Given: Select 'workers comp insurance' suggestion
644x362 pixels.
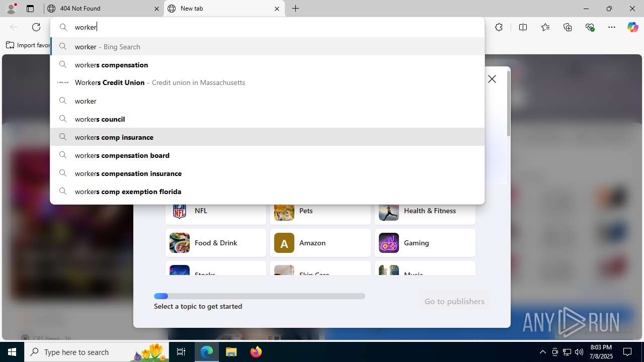Looking at the screenshot, I should point(267,137).
